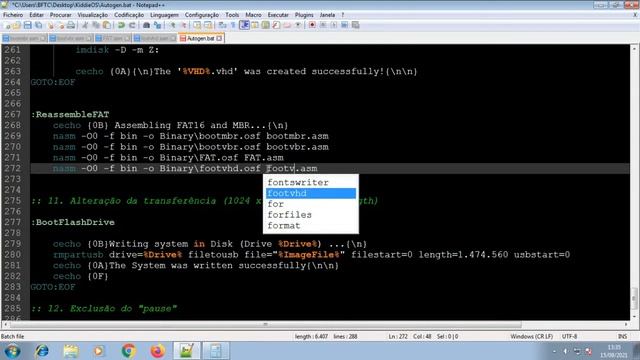Open the file explorer taskbar icon
Screen dimensions: 640x360
[x=71, y=351]
